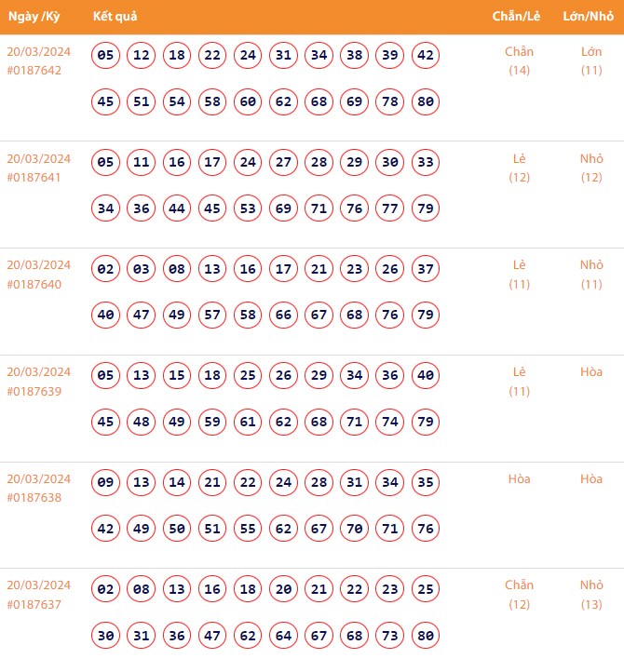The width and height of the screenshot is (624, 672).
Task: Click ball 59 in draw #0187639
Action: 212,422
